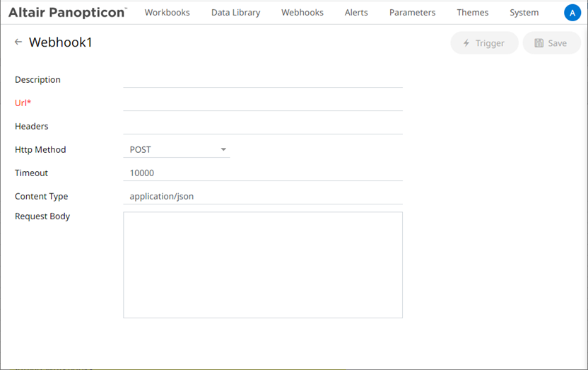This screenshot has width=588, height=370.
Task: Open the System tab
Action: pos(524,13)
